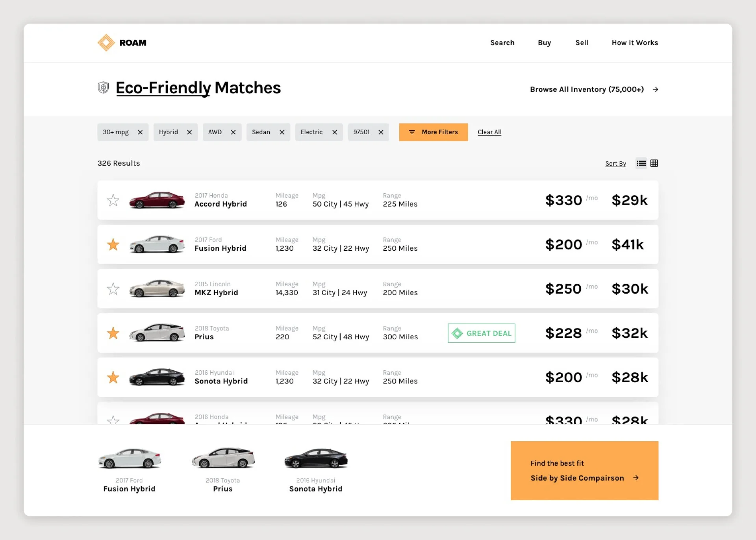Remove the Electric filter tag
756x540 pixels.
(334, 132)
